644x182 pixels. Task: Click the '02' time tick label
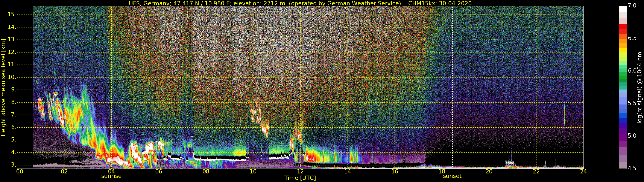coord(64,172)
